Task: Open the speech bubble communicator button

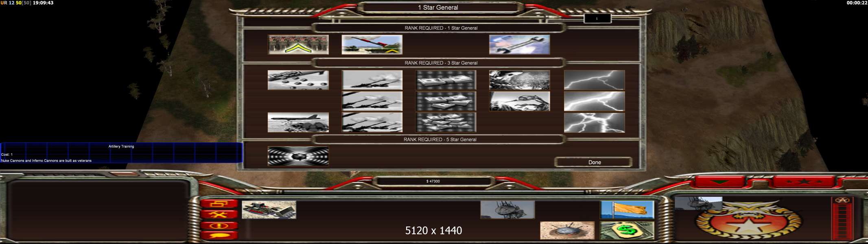Action: (x=219, y=235)
